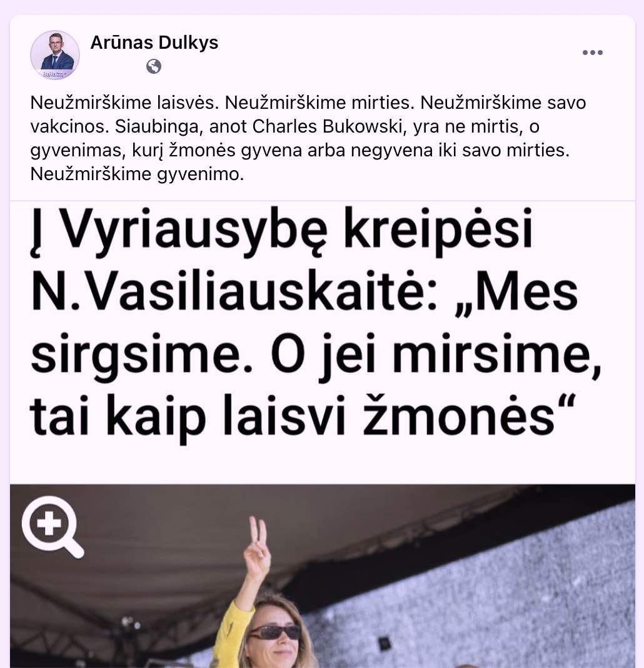The image size is (644, 668).
Task: Click the magnifier zoom-in icon on photo
Action: 53,527
